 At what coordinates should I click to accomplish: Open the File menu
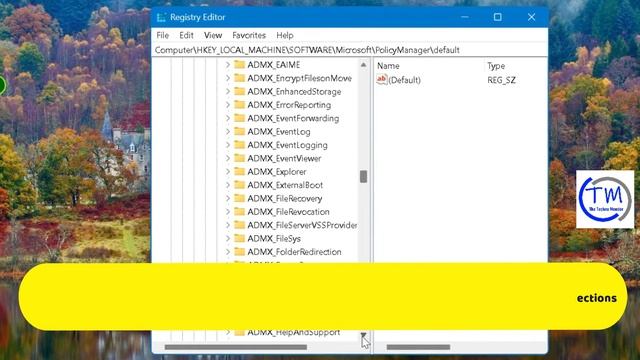[162, 36]
